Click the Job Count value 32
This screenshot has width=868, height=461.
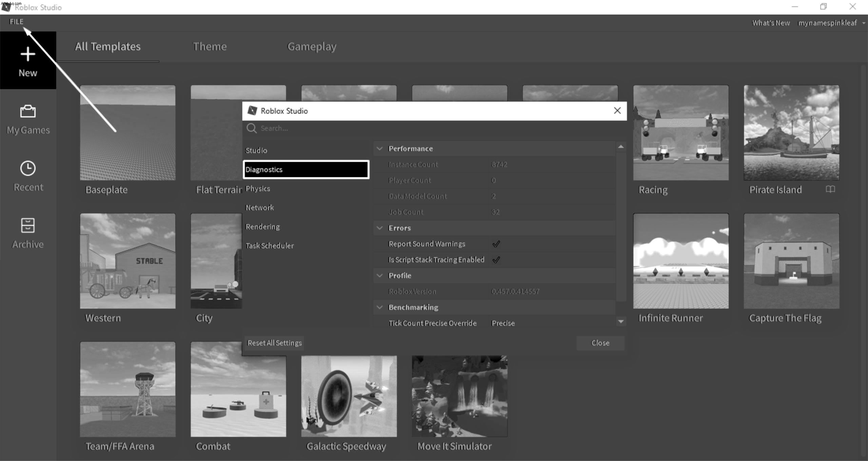pos(495,212)
